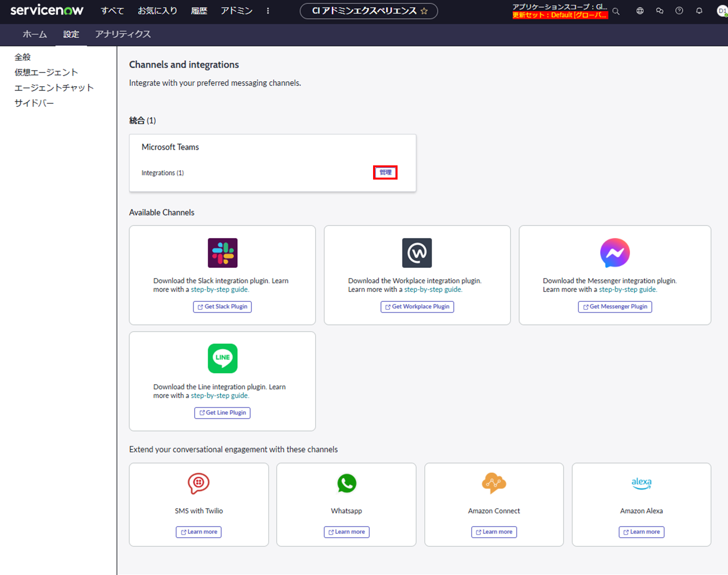Click the アプリケーションスコープ indicator
This screenshot has width=728, height=575.
pos(560,7)
